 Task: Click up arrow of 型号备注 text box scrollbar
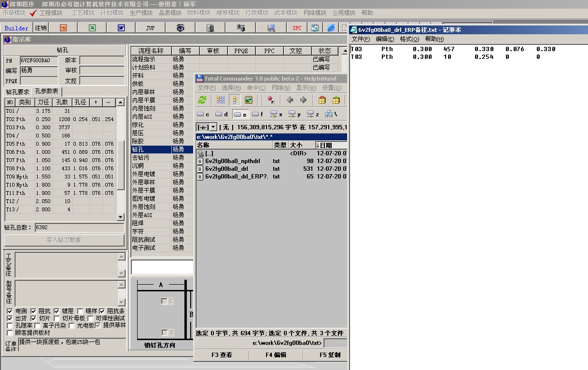[x=121, y=284]
